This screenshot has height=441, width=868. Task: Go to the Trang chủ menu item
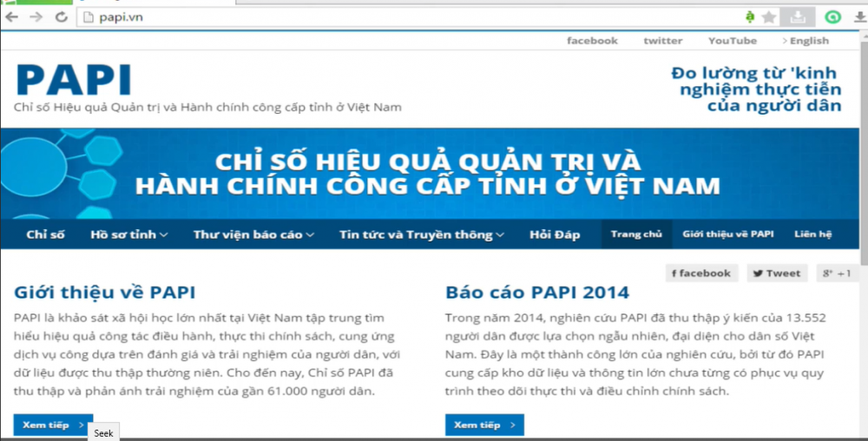pyautogui.click(x=636, y=234)
